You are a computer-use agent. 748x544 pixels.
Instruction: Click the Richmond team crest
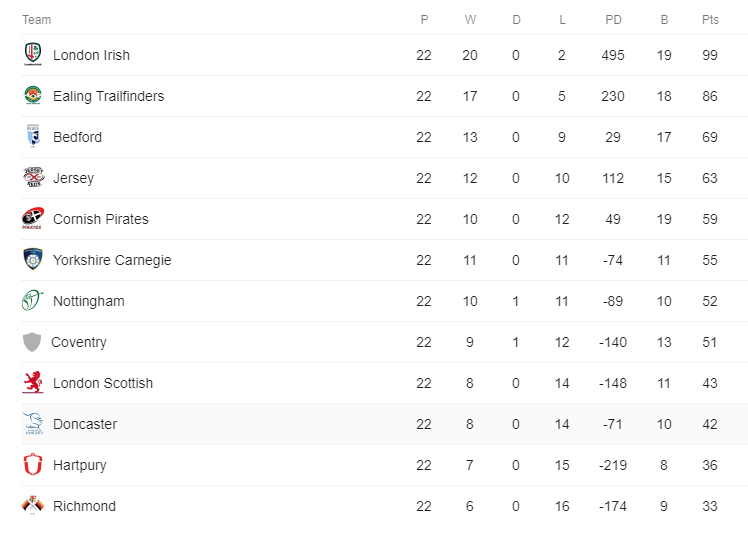tap(33, 505)
